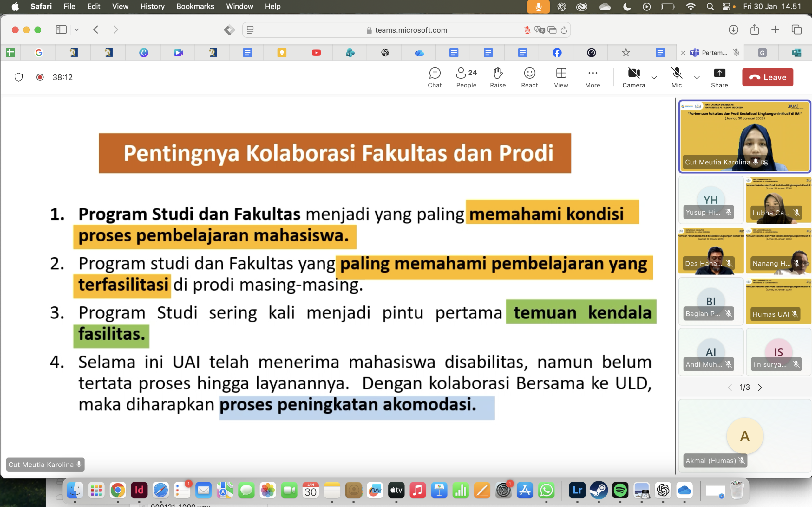Open the Teams meeting Chat panel

pyautogui.click(x=435, y=77)
